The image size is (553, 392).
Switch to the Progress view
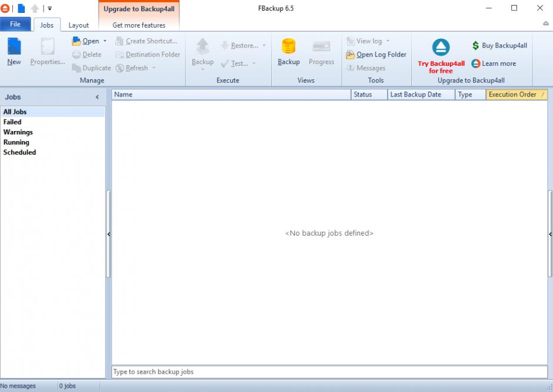pyautogui.click(x=321, y=52)
